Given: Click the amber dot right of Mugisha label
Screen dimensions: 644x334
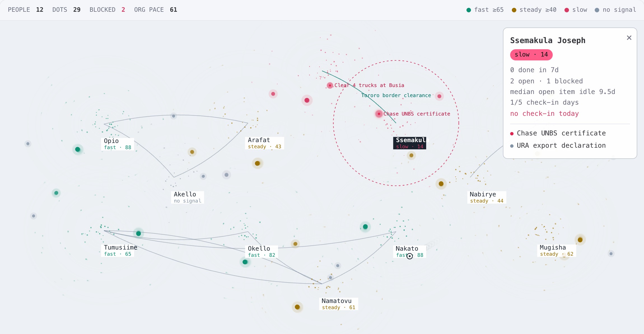Looking at the screenshot, I should [x=580, y=240].
